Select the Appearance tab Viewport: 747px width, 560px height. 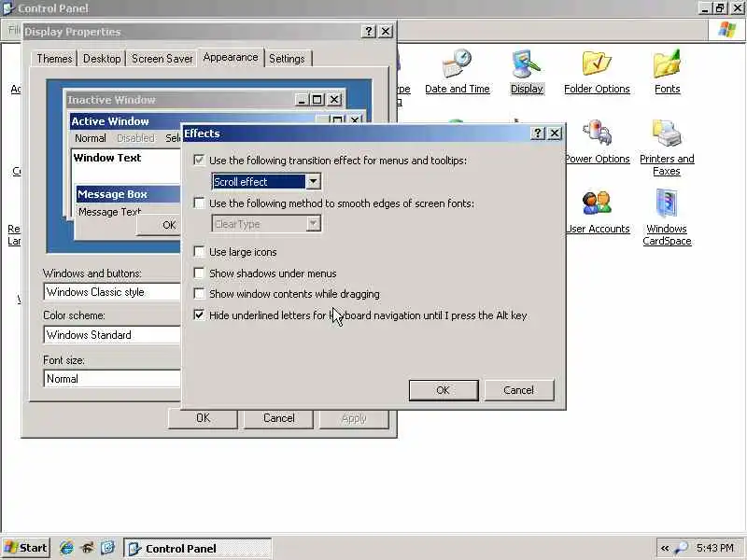pyautogui.click(x=231, y=57)
